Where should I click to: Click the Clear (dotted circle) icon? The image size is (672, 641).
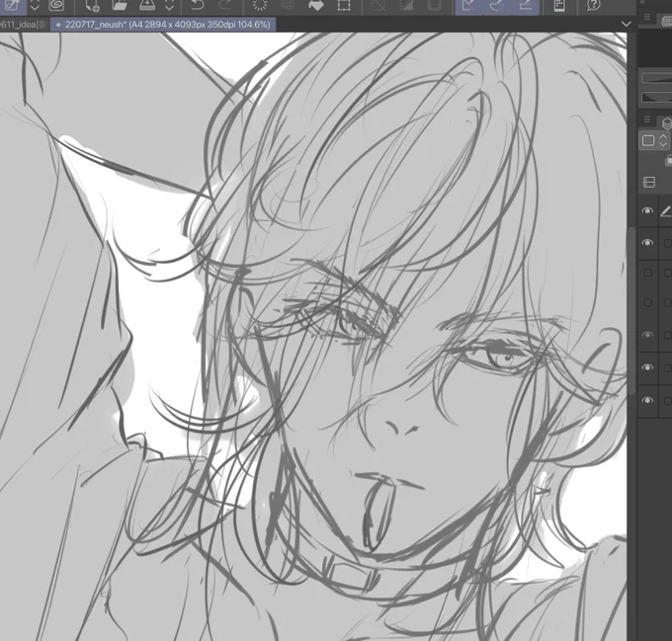(260, 5)
